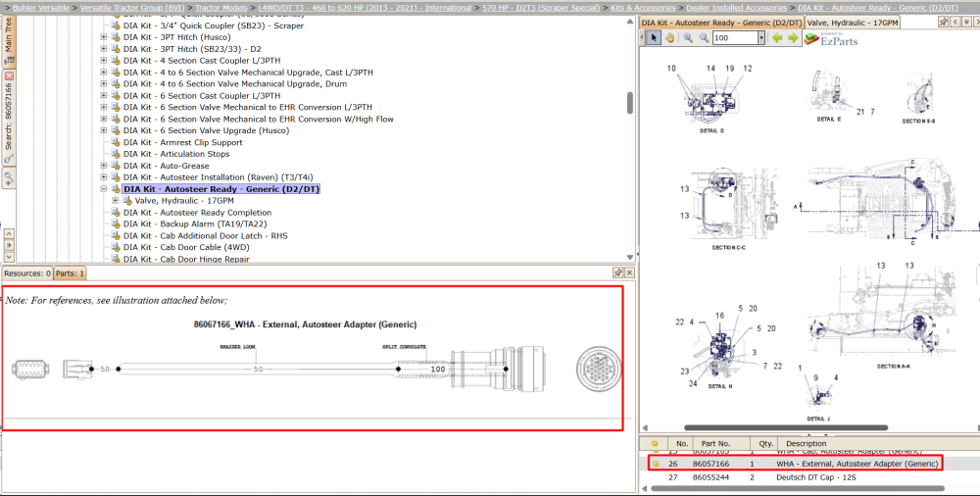Select DIA Kit - Articulation Stops

tap(176, 154)
